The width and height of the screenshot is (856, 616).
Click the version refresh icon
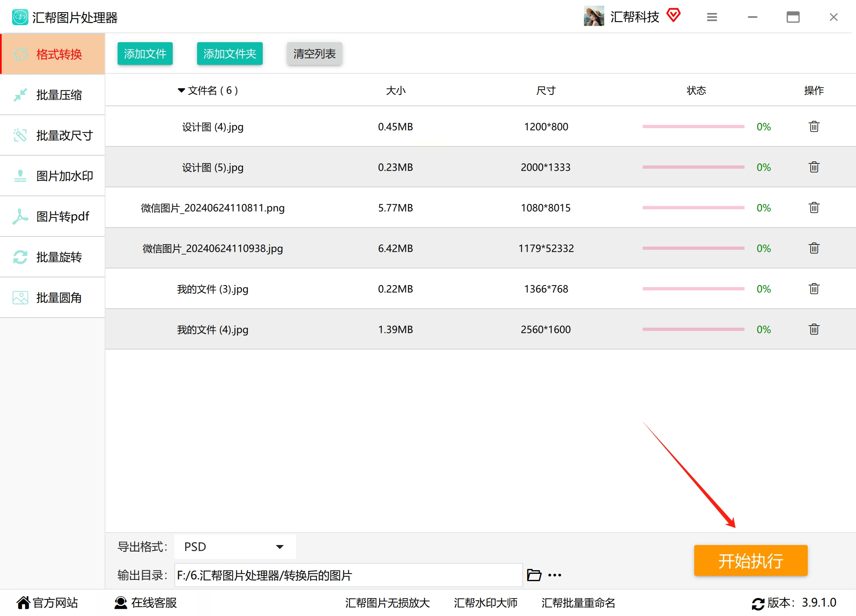click(757, 603)
